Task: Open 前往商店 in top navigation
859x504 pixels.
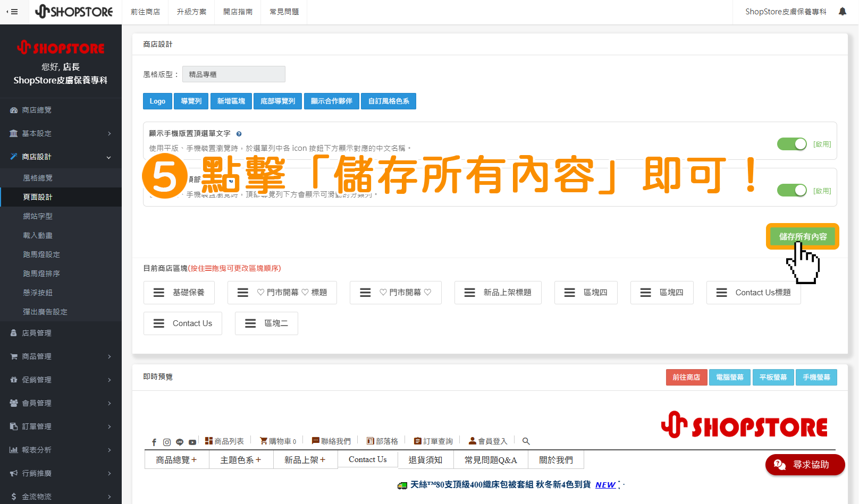Action: click(146, 12)
